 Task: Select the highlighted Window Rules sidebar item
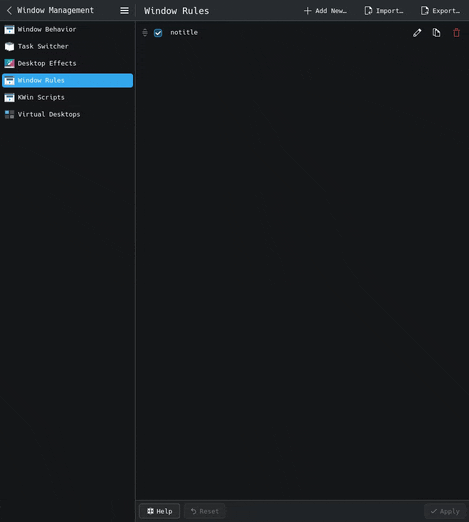click(67, 81)
